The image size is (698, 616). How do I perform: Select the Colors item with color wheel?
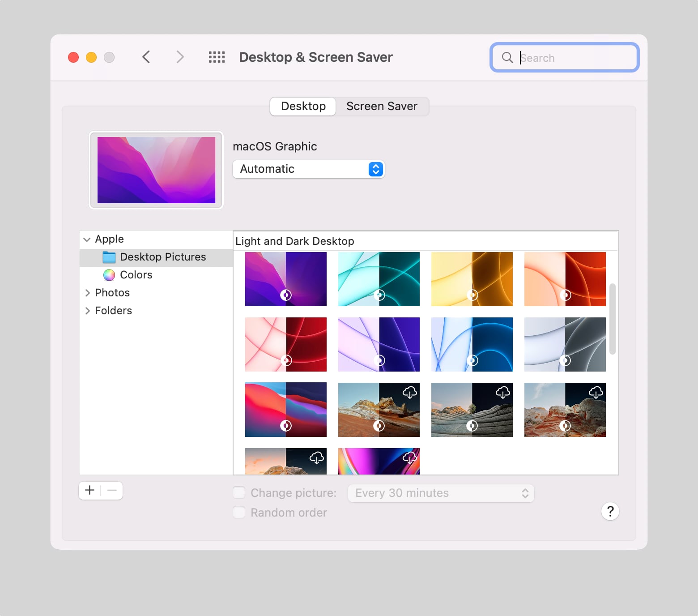(136, 275)
